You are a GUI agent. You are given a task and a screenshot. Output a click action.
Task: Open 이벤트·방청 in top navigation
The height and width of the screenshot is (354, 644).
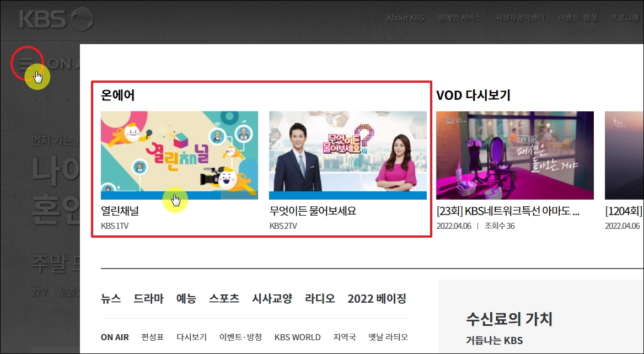tap(577, 18)
